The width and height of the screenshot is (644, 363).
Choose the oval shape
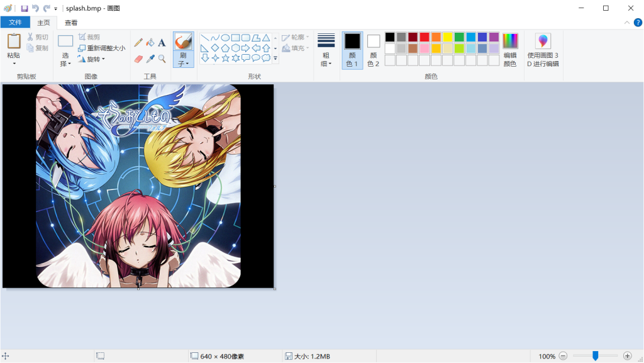(225, 38)
